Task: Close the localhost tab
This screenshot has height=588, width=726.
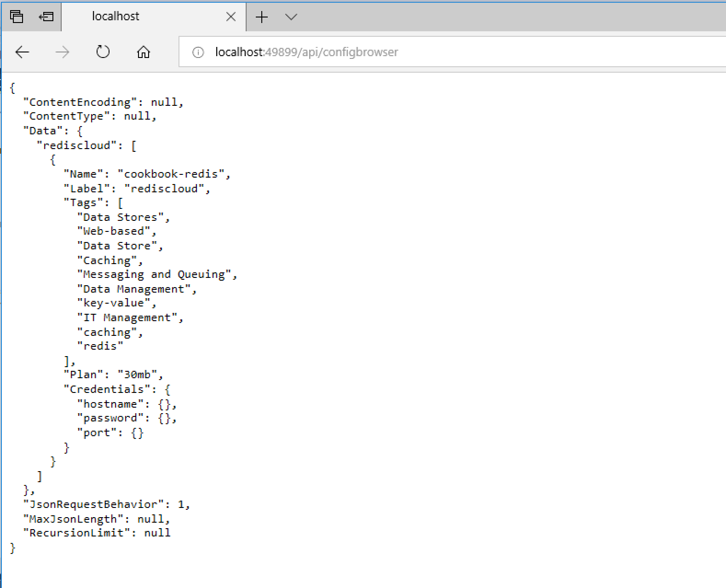Action: pyautogui.click(x=231, y=17)
